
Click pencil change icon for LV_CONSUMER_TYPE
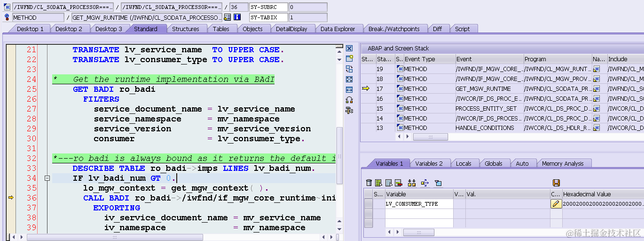click(x=556, y=204)
